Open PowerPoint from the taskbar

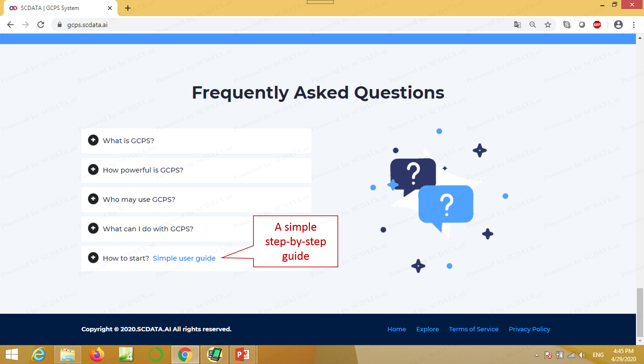point(243,355)
